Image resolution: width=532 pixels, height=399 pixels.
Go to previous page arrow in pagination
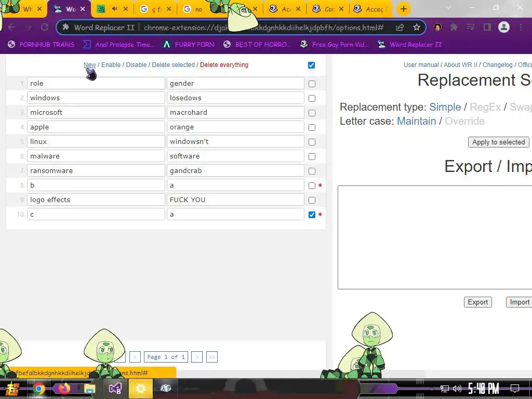pyautogui.click(x=135, y=357)
